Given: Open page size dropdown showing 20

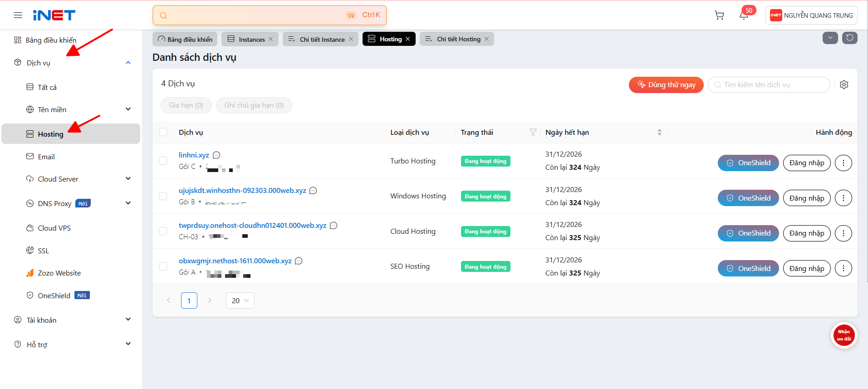Looking at the screenshot, I should [240, 300].
